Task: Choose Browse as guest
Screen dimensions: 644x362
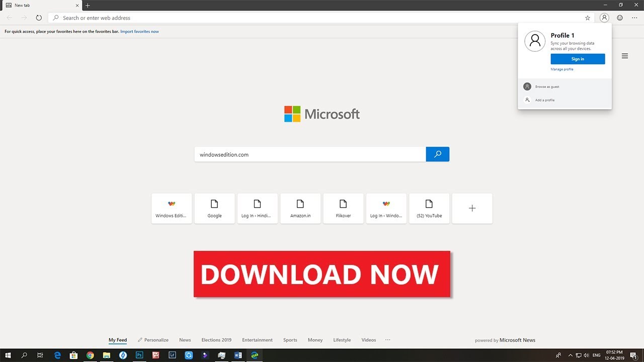Action: coord(565,86)
